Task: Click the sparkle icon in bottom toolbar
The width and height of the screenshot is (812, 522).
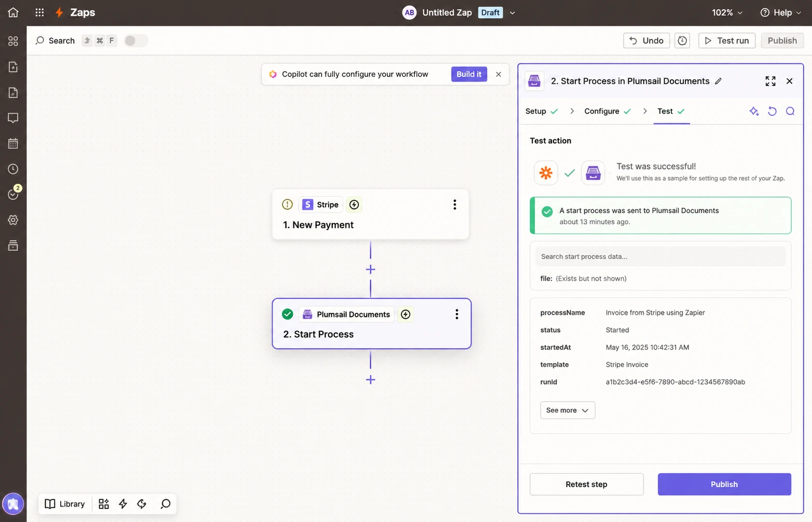Action: [142, 504]
